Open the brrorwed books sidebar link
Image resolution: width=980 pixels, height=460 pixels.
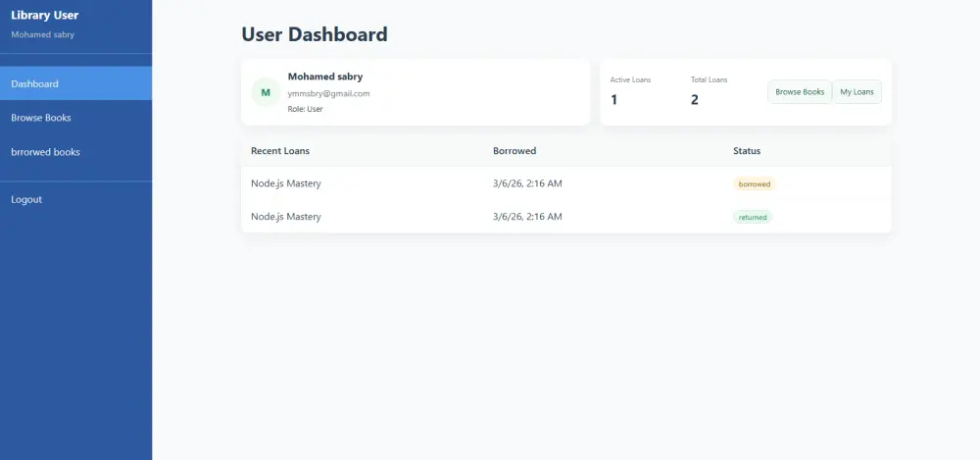(75, 152)
